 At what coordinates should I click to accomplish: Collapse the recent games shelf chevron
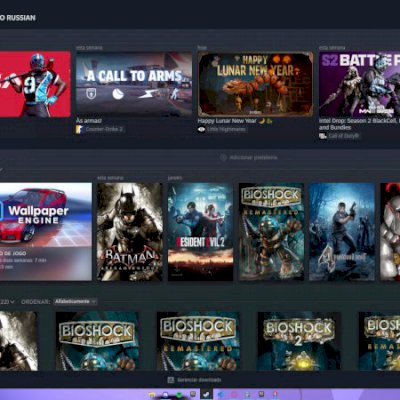click(x=1, y=170)
